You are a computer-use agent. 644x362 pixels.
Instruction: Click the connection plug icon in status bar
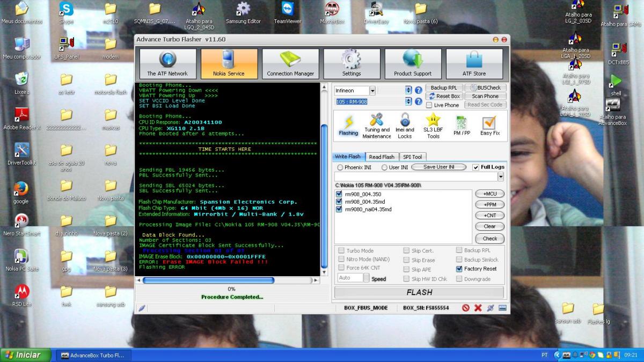[x=490, y=308]
